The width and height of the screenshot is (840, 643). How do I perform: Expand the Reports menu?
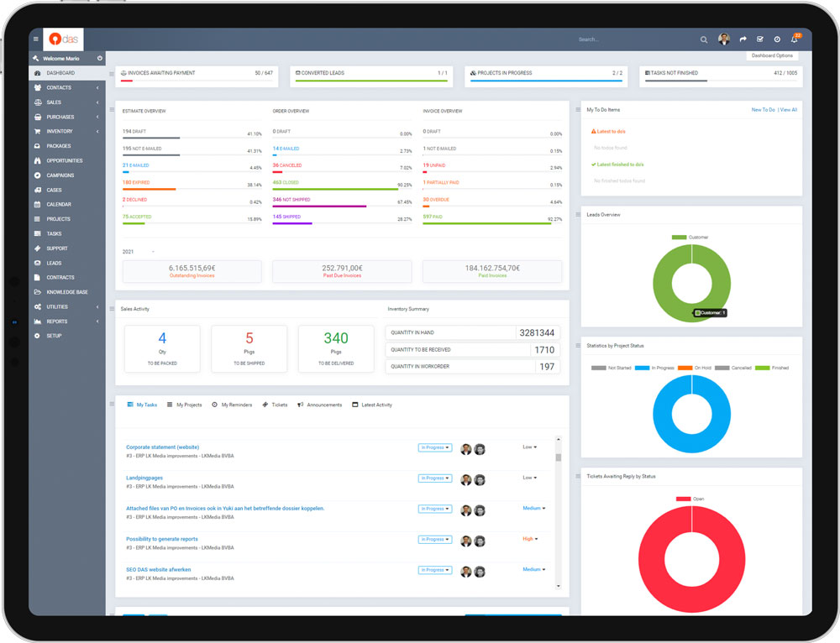(67, 321)
